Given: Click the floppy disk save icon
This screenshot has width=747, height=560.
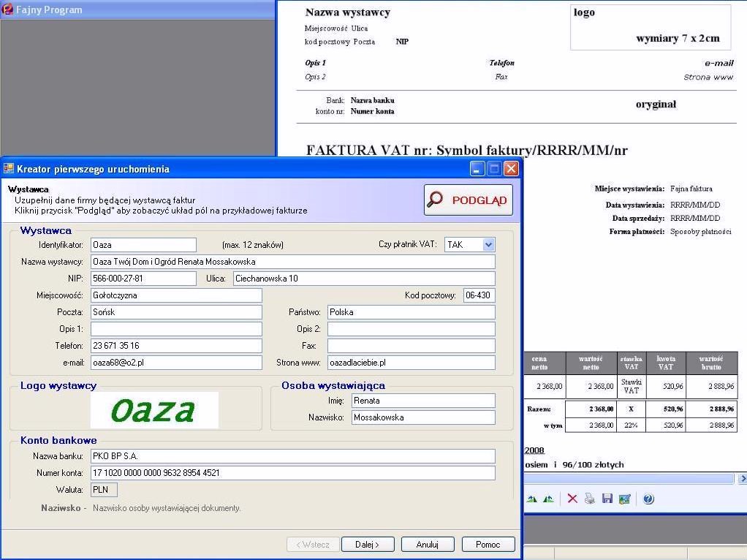Looking at the screenshot, I should click(x=607, y=499).
